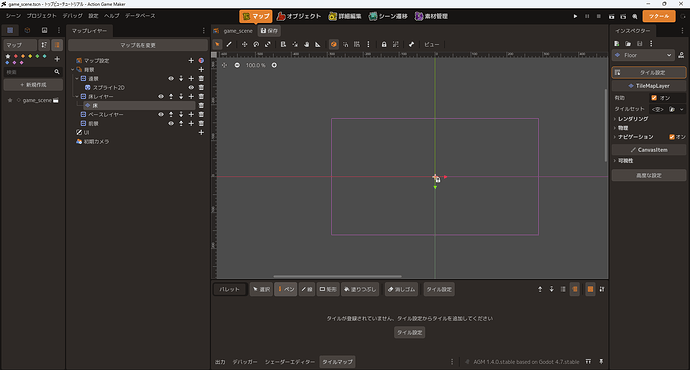Click the マップ名を変更 button
The image size is (690, 370).
138,45
